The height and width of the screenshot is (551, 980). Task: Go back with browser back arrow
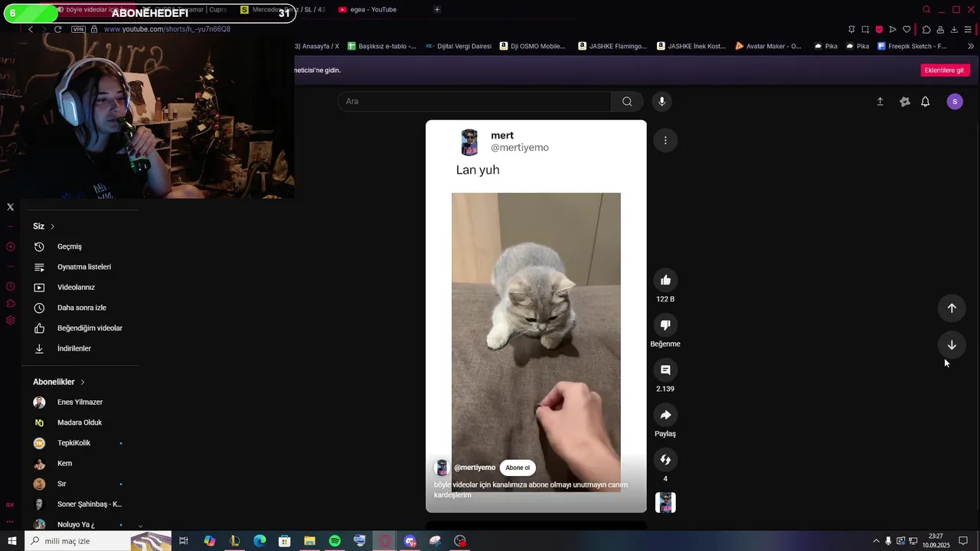pos(31,29)
